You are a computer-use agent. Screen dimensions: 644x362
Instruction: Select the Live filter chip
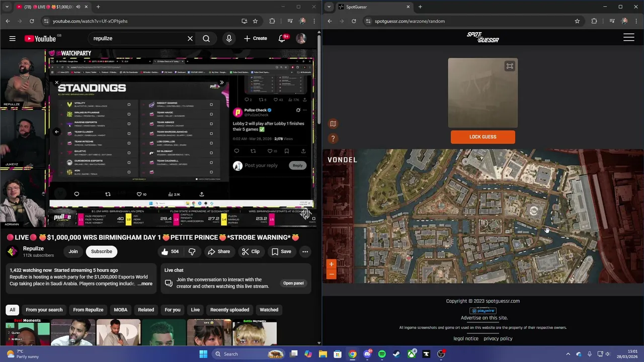195,310
